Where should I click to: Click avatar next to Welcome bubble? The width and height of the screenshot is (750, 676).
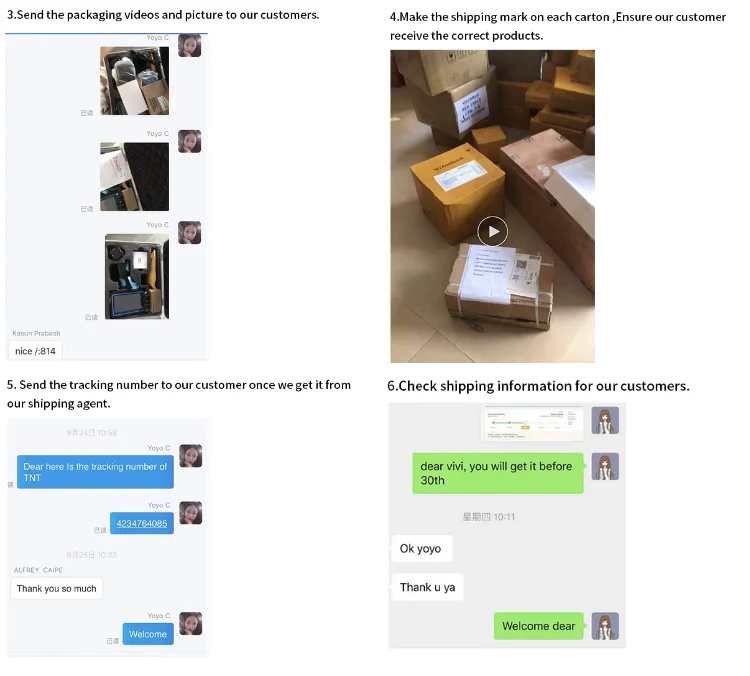pyautogui.click(x=190, y=624)
